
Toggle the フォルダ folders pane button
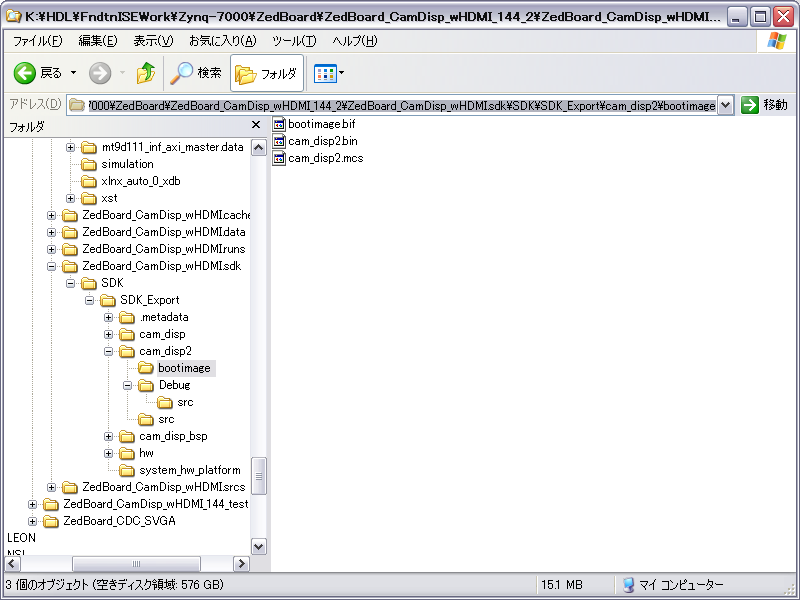click(266, 73)
